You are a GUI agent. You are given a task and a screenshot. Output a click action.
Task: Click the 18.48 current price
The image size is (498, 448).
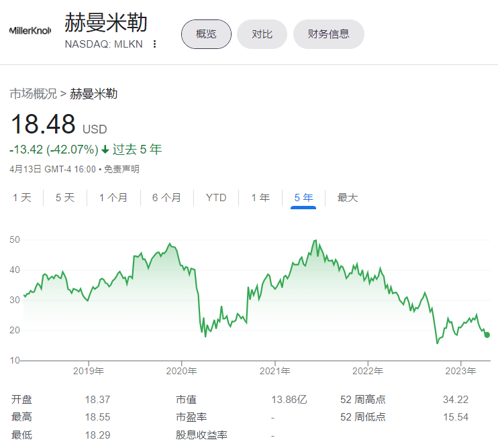(43, 124)
